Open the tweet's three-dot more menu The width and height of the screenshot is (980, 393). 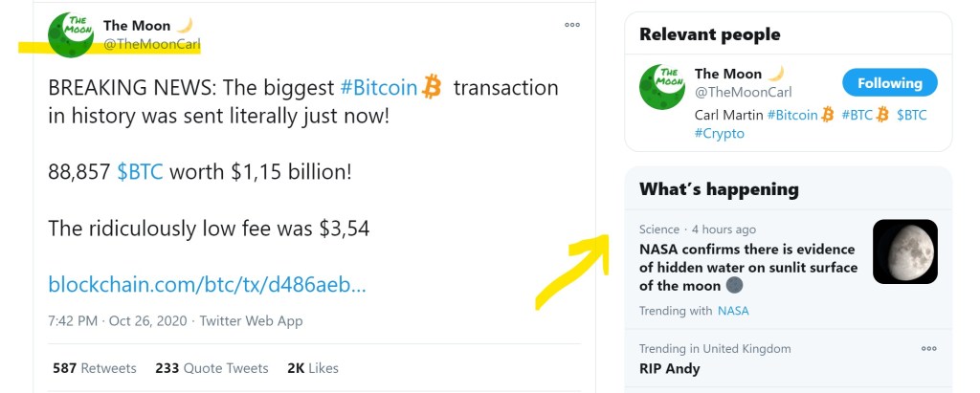click(x=572, y=25)
